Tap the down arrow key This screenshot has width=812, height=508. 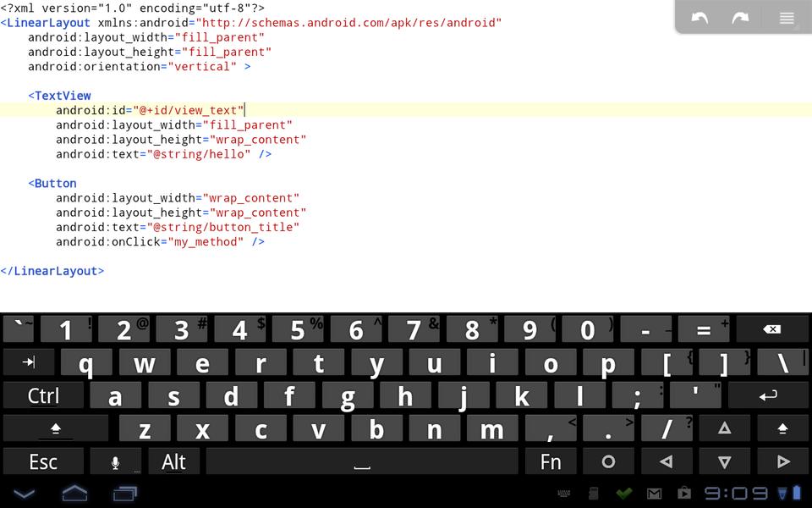[725, 461]
